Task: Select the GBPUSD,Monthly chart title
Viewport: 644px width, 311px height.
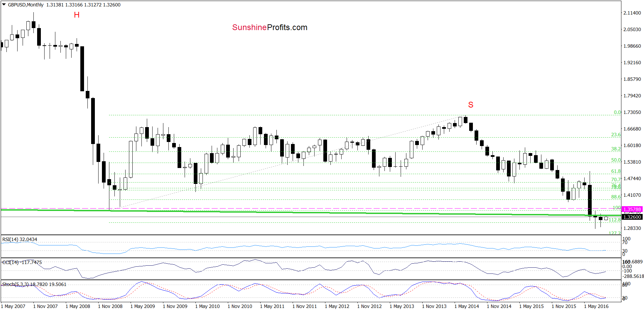Action: pyautogui.click(x=26, y=5)
